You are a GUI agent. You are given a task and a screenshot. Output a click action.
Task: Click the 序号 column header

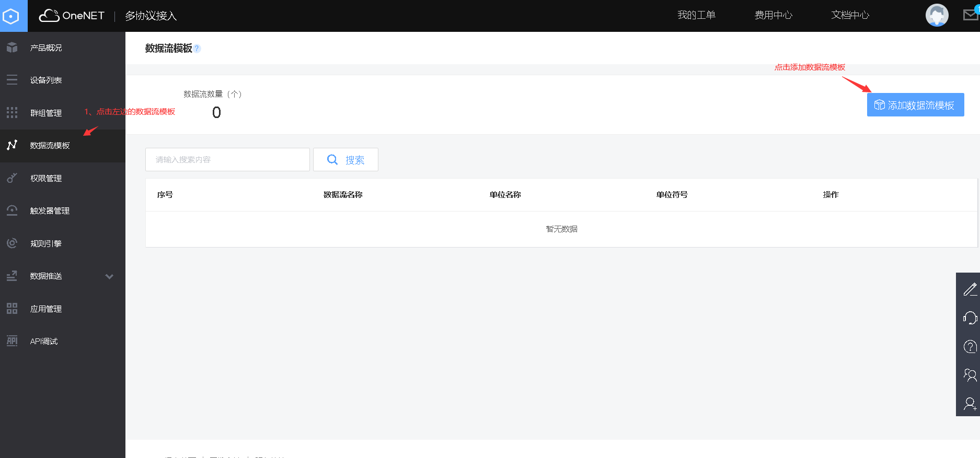coord(165,194)
